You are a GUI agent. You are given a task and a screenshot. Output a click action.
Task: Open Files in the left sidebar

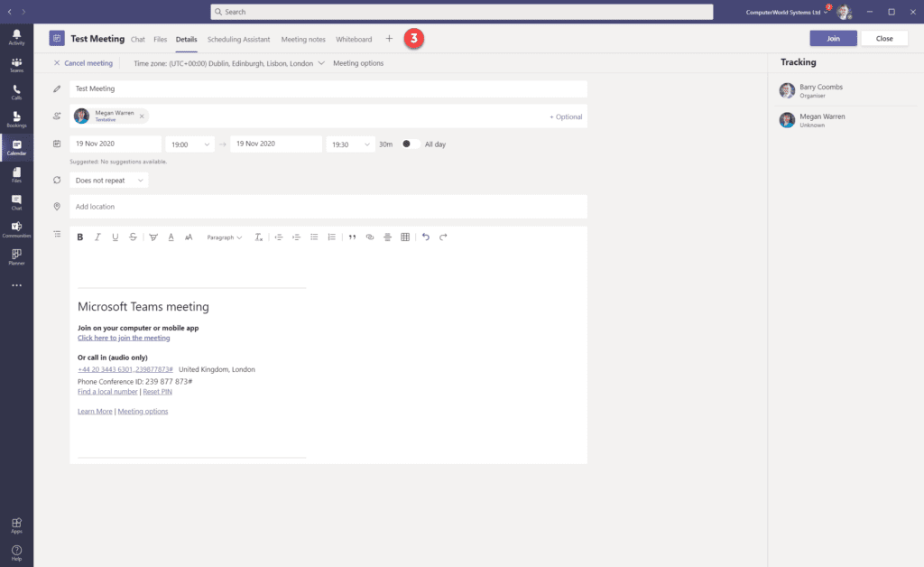(x=16, y=175)
